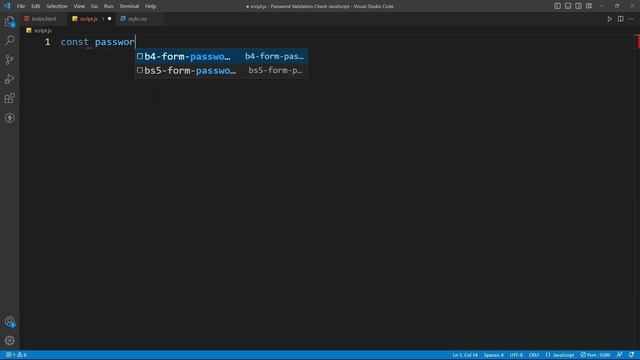The image size is (640, 360).
Task: Open the Edit menu
Action: 36,6
